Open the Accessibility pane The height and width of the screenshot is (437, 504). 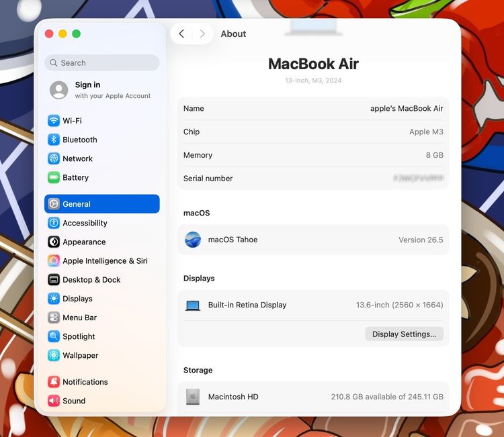(x=102, y=223)
